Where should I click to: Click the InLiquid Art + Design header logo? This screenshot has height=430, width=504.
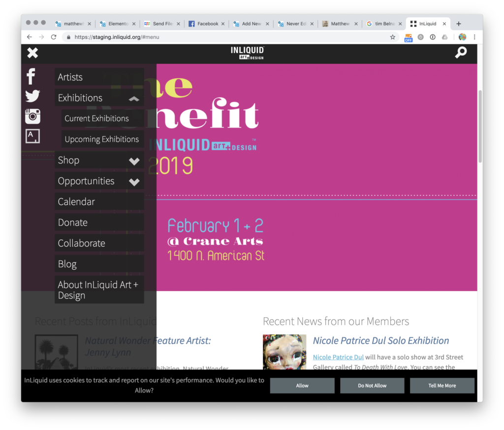247,53
